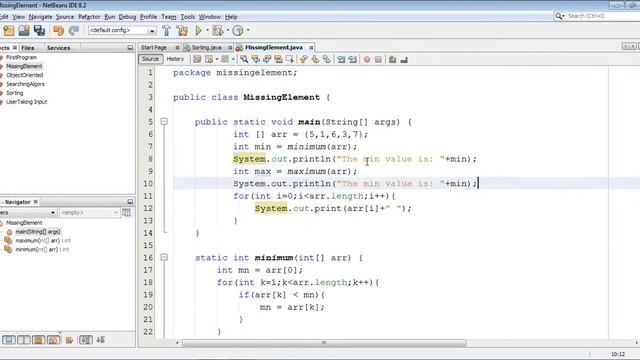The height and width of the screenshot is (360, 640).
Task: Click the Redo arrow icon
Action: point(74,31)
